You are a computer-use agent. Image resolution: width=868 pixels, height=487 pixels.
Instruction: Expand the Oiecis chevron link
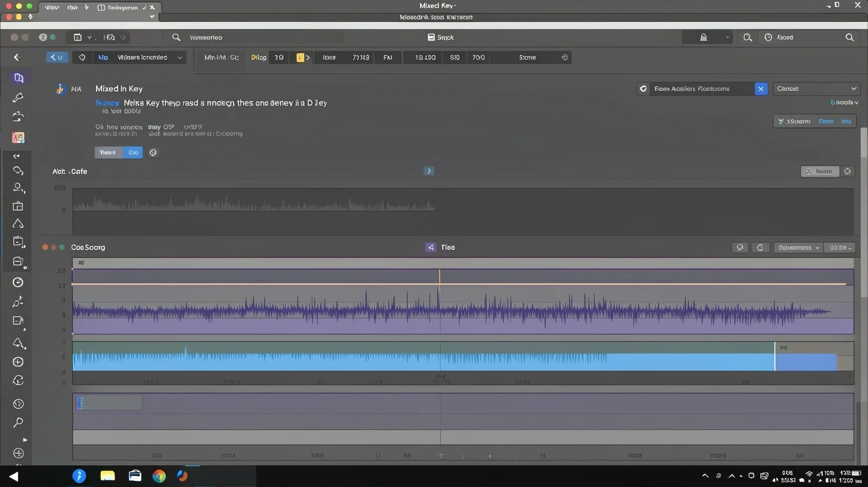(x=845, y=102)
